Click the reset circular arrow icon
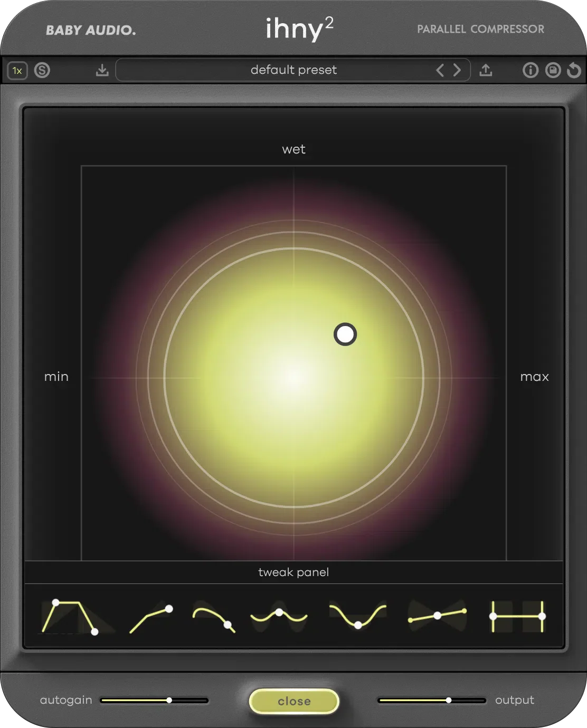This screenshot has height=728, width=587. click(574, 70)
